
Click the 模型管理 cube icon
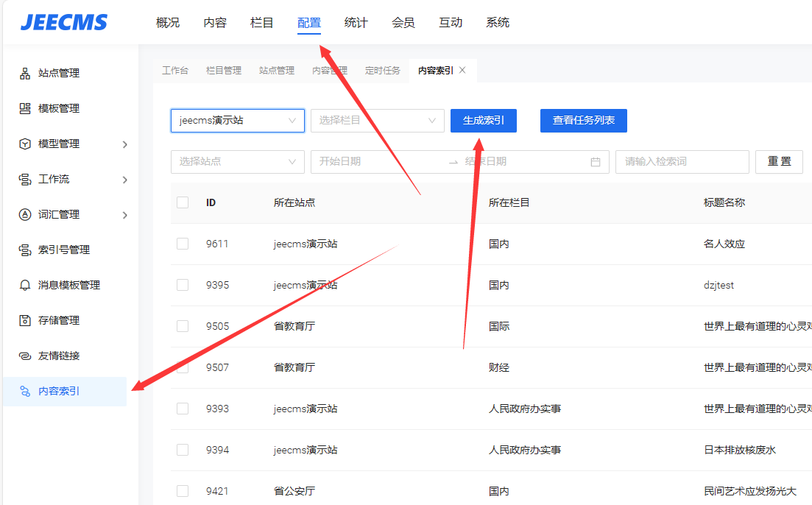pyautogui.click(x=24, y=144)
